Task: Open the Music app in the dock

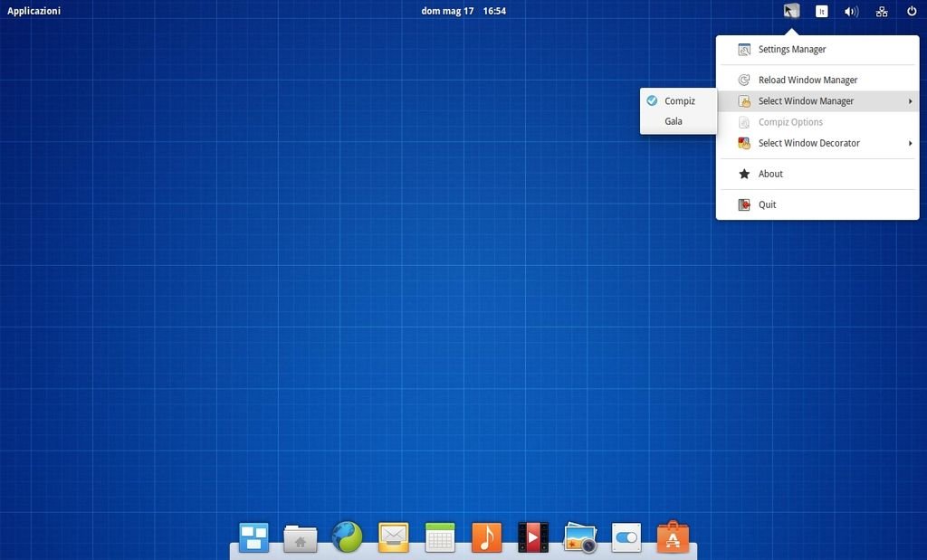Action: pos(486,537)
